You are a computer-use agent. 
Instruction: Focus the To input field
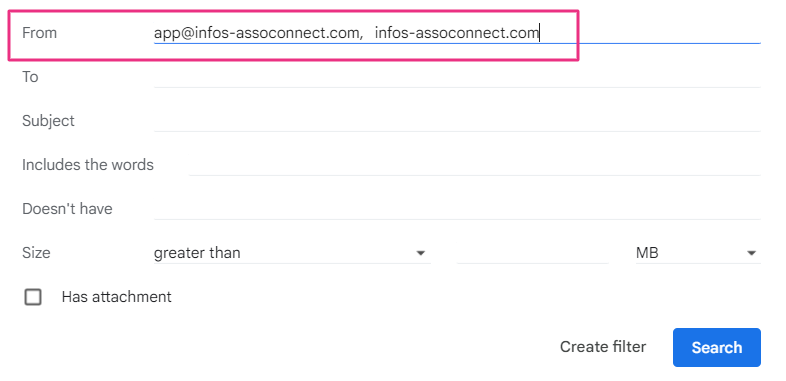coord(457,77)
